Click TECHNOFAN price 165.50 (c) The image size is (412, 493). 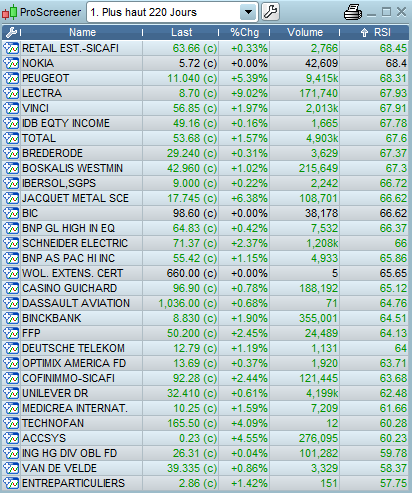click(x=192, y=423)
